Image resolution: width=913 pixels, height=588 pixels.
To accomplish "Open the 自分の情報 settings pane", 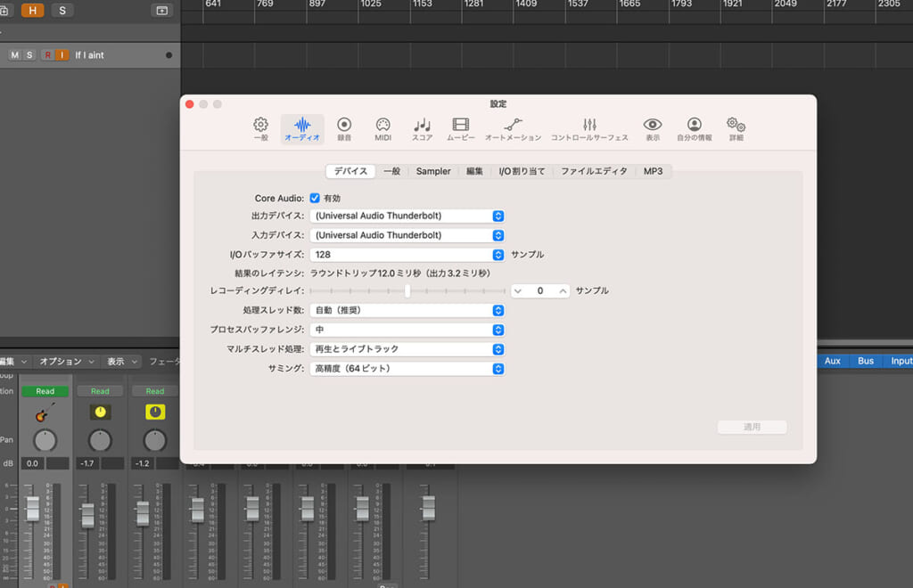I will 694,129.
